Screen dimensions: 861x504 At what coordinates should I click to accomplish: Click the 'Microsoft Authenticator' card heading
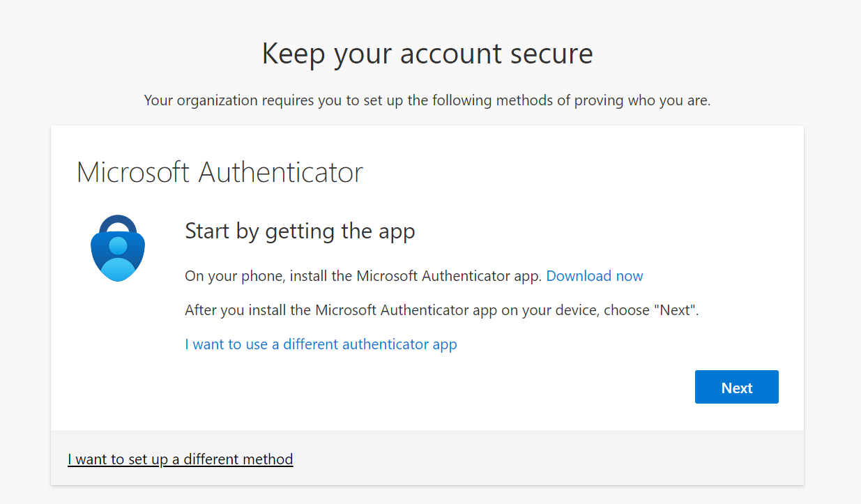click(220, 172)
